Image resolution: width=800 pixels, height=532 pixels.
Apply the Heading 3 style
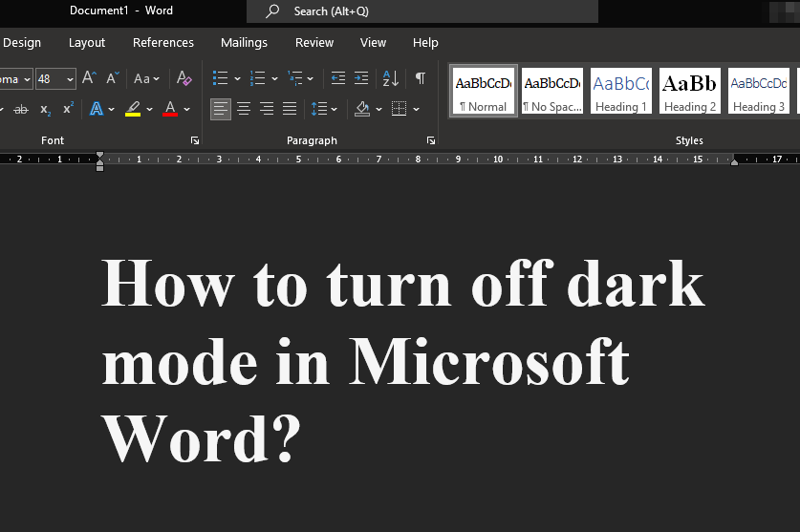(x=759, y=91)
